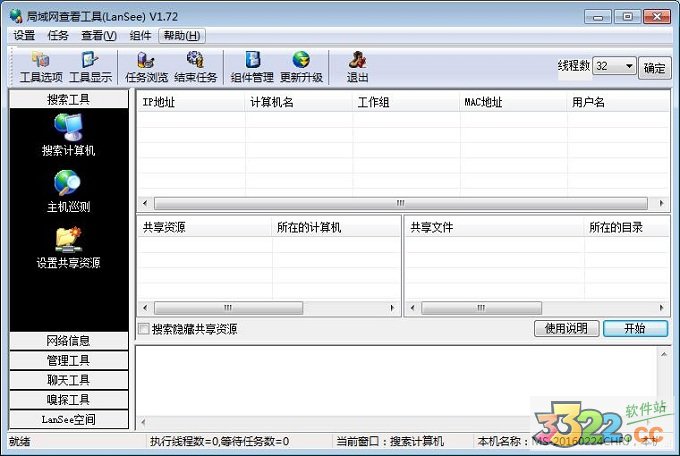Open the 线程数 thread count dropdown

(629, 66)
